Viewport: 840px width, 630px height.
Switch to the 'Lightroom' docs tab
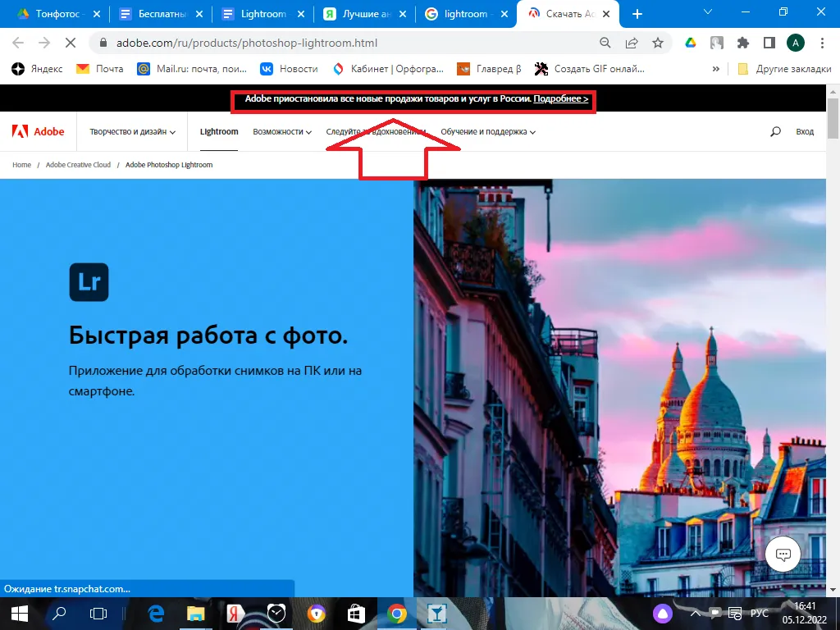[x=263, y=14]
